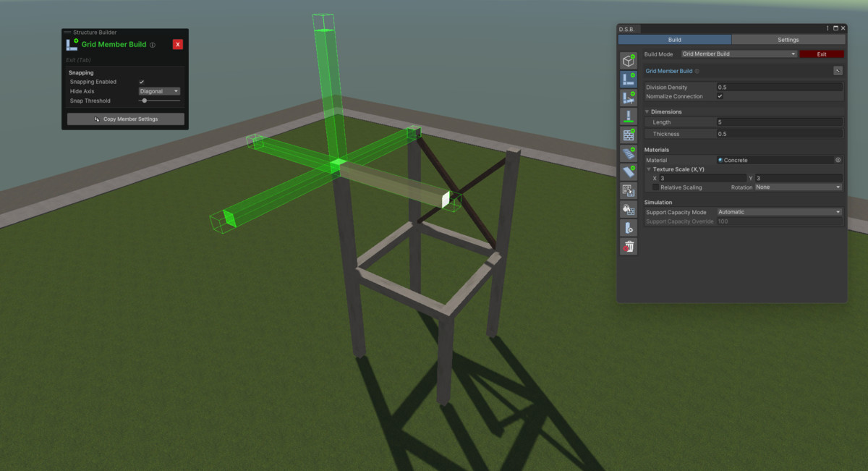Viewport: 868px width, 471px height.
Task: Open the Hide Axis Diagonal dropdown
Action: [x=159, y=91]
